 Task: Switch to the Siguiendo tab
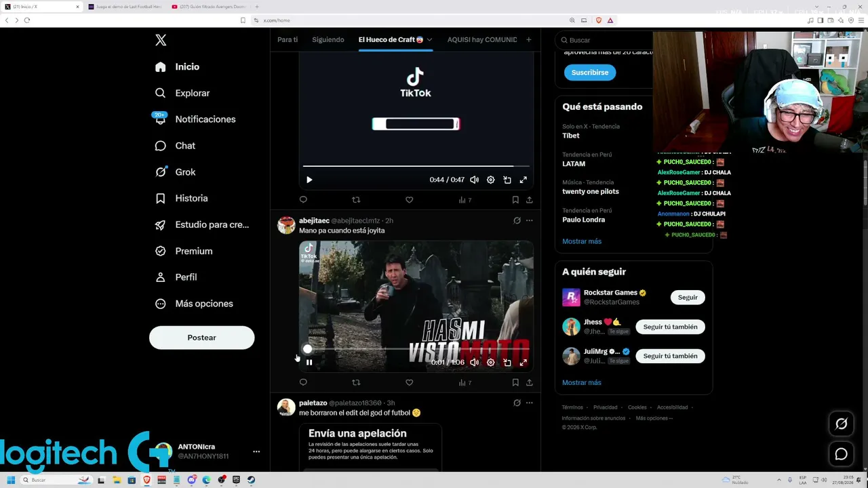pyautogui.click(x=328, y=39)
